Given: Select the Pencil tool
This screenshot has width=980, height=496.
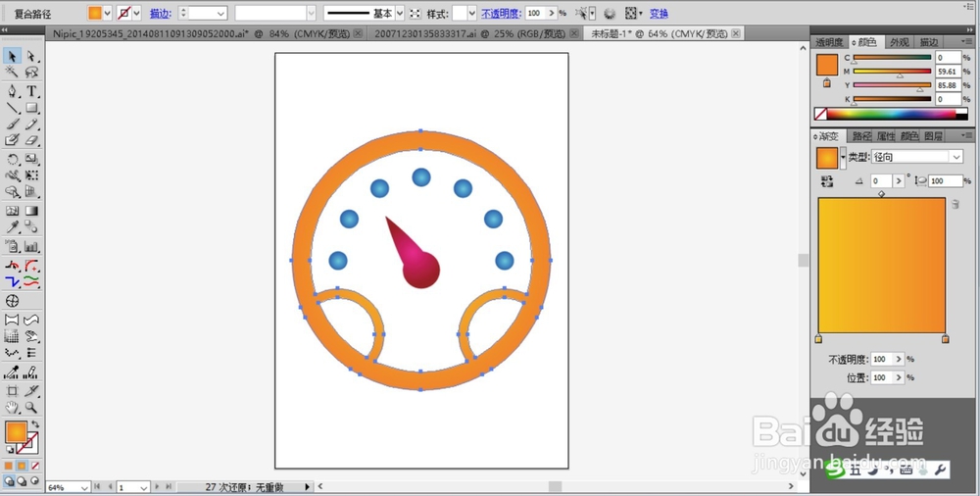Looking at the screenshot, I should click(31, 124).
